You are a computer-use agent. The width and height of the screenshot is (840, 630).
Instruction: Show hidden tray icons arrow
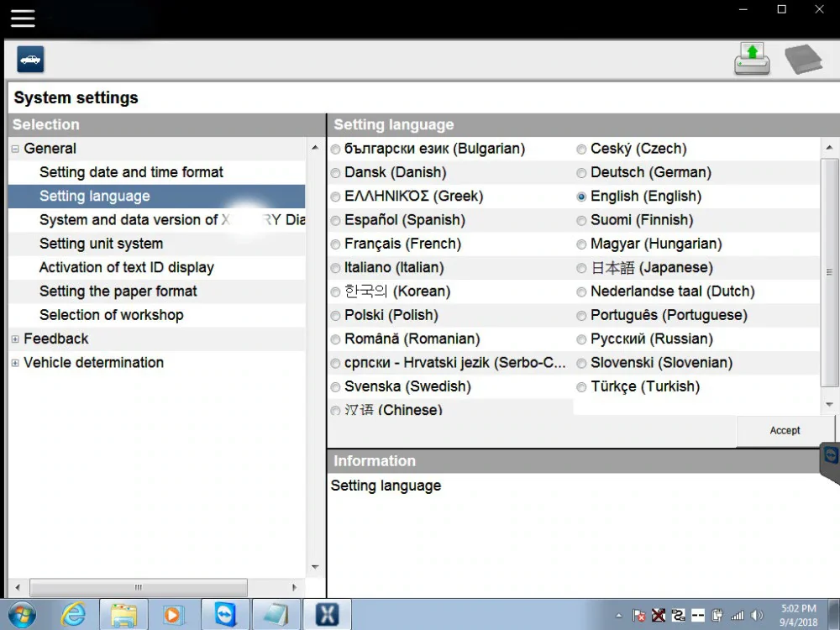click(x=619, y=616)
